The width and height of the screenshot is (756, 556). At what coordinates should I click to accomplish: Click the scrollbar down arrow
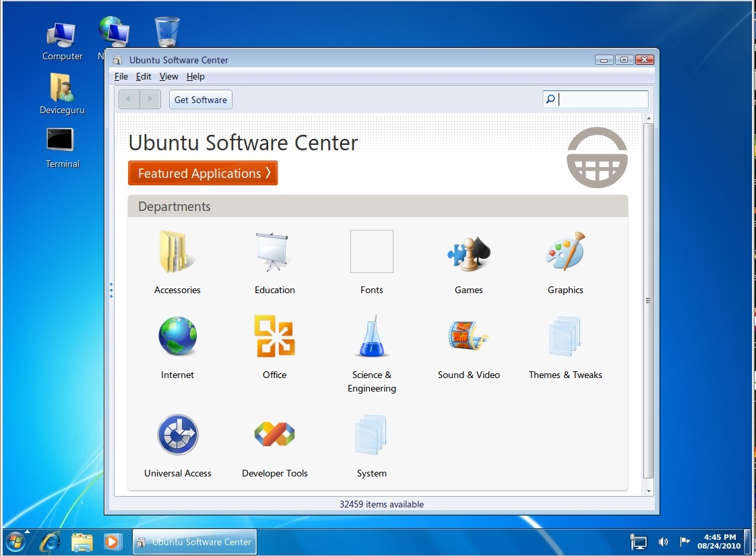coord(648,491)
